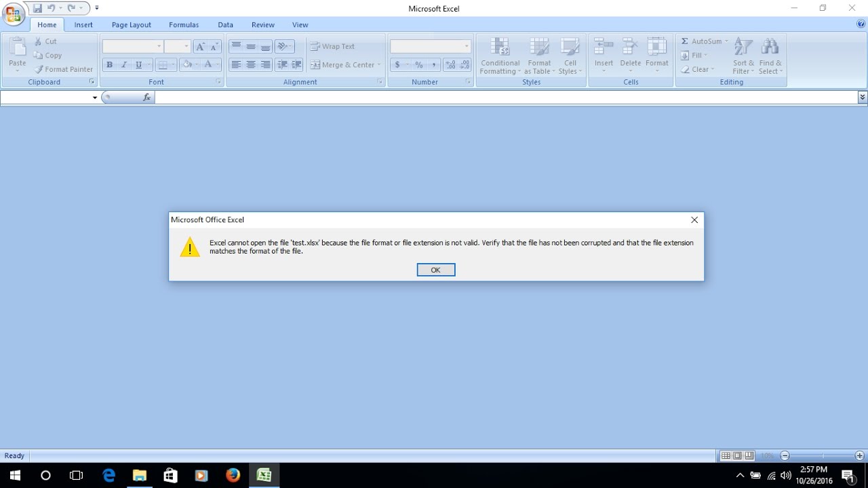Image resolution: width=868 pixels, height=488 pixels.
Task: Toggle Bold formatting
Action: (109, 65)
